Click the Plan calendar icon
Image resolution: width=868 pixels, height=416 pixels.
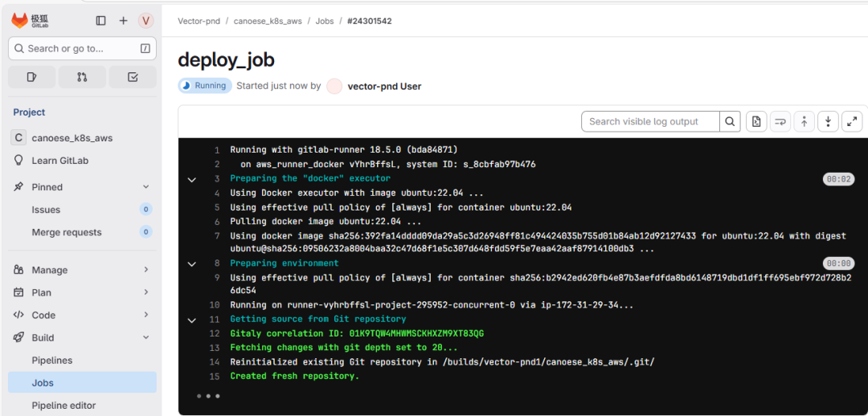tap(18, 292)
